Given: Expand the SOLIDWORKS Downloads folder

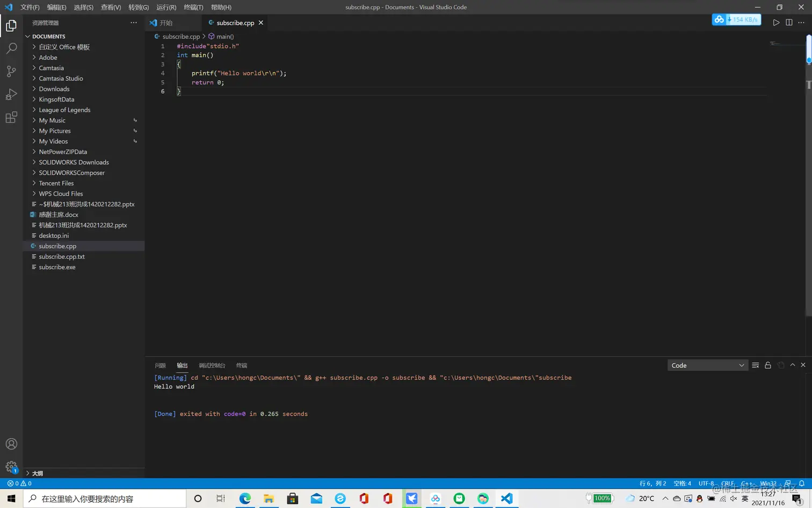Looking at the screenshot, I should [84, 162].
